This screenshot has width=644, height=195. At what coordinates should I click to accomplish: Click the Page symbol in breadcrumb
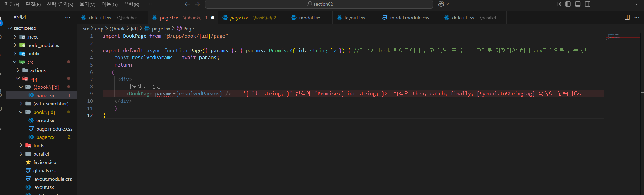click(x=189, y=29)
